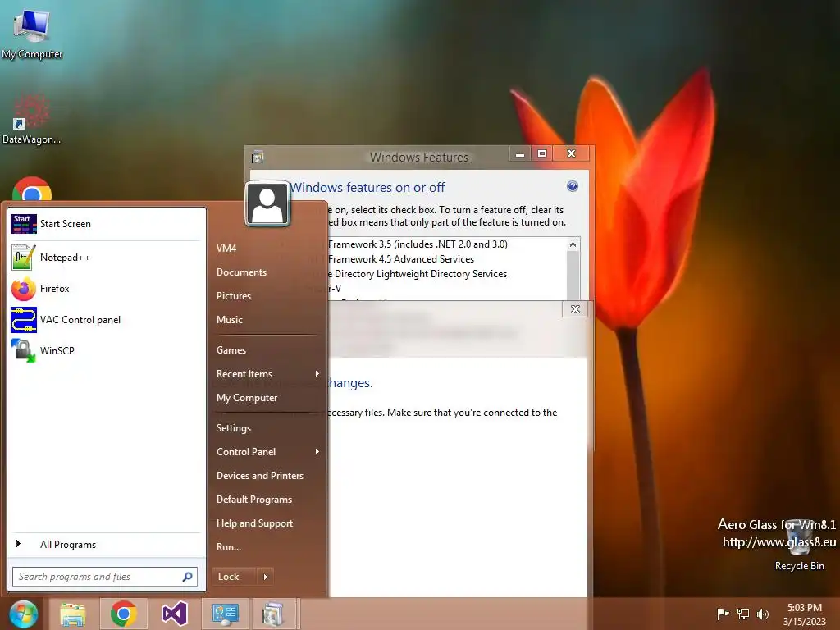Viewport: 840px width, 630px height.
Task: Launch Notepad++ from the start menu
Action: [106, 258]
